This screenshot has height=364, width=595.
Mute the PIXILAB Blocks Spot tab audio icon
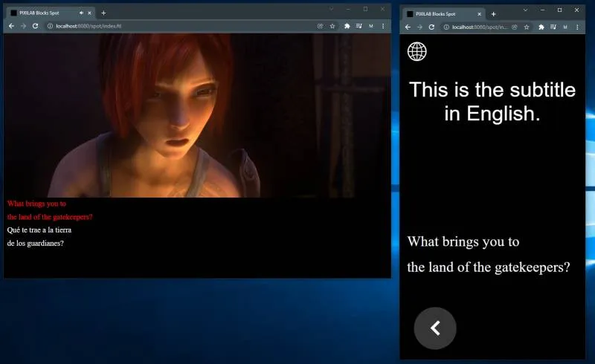click(x=81, y=13)
